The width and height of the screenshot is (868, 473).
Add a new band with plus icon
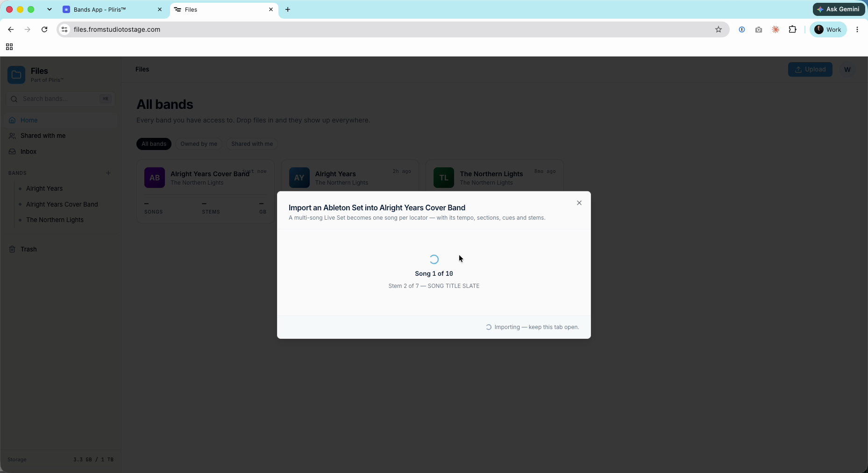[x=108, y=173]
